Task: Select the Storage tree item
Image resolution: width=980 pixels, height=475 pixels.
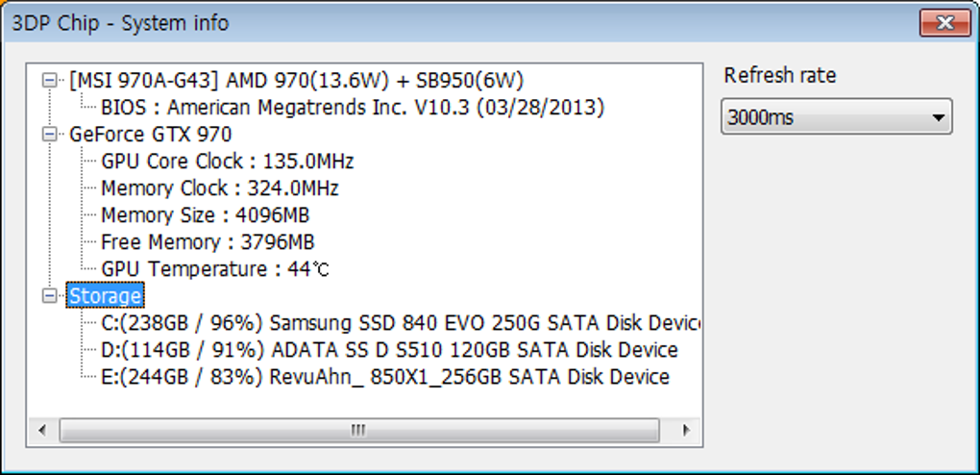Action: pyautogui.click(x=106, y=296)
